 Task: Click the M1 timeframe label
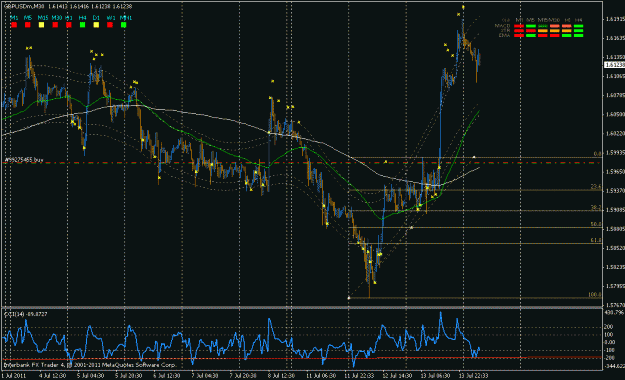click(14, 18)
